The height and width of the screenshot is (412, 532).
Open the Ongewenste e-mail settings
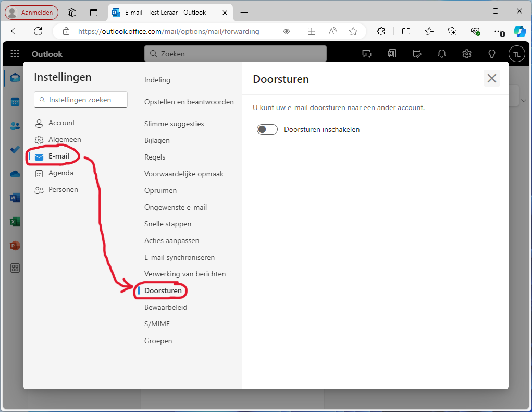tap(176, 207)
